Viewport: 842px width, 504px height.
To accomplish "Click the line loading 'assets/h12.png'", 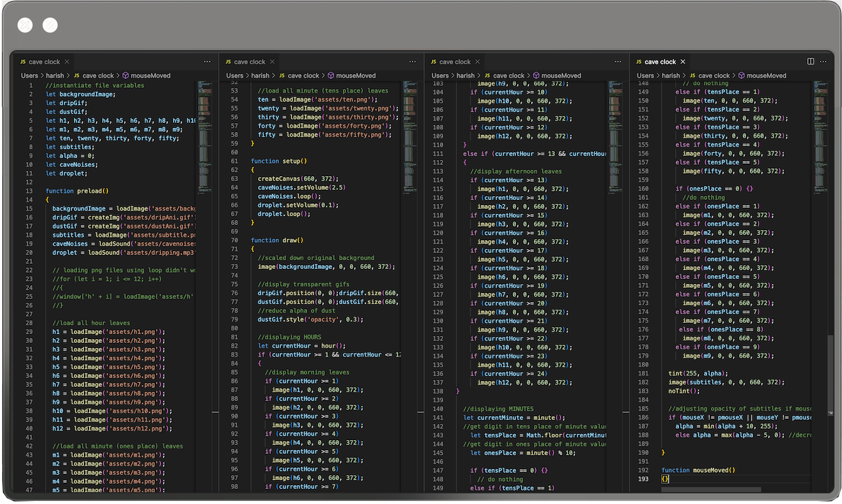I will coord(112,428).
